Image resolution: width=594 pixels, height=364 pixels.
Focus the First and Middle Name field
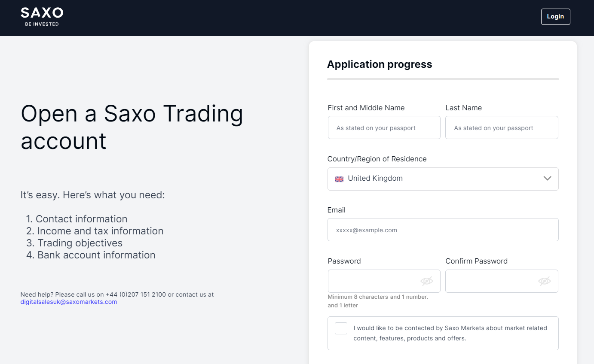[384, 128]
